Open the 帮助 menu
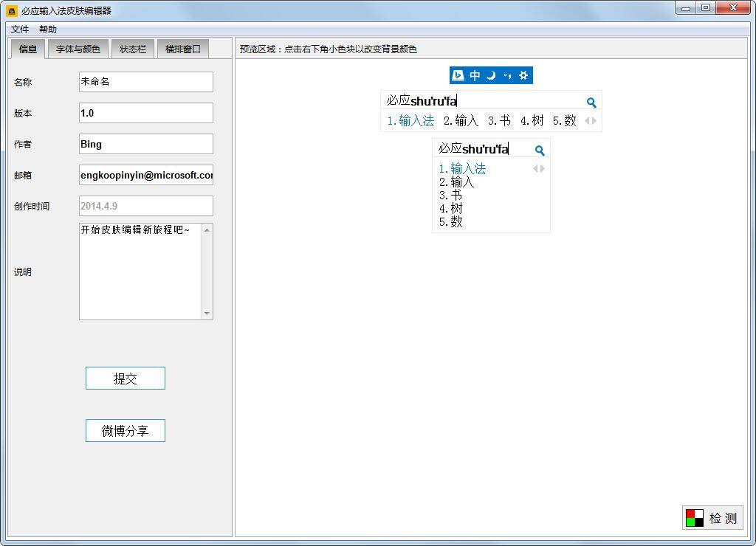This screenshot has width=756, height=546. pos(48,30)
